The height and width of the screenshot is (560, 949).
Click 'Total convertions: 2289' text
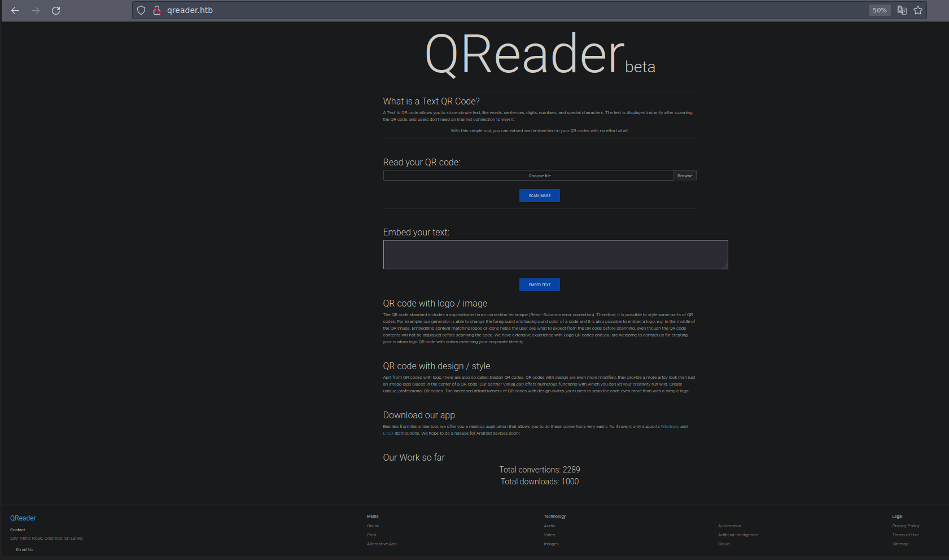(540, 470)
